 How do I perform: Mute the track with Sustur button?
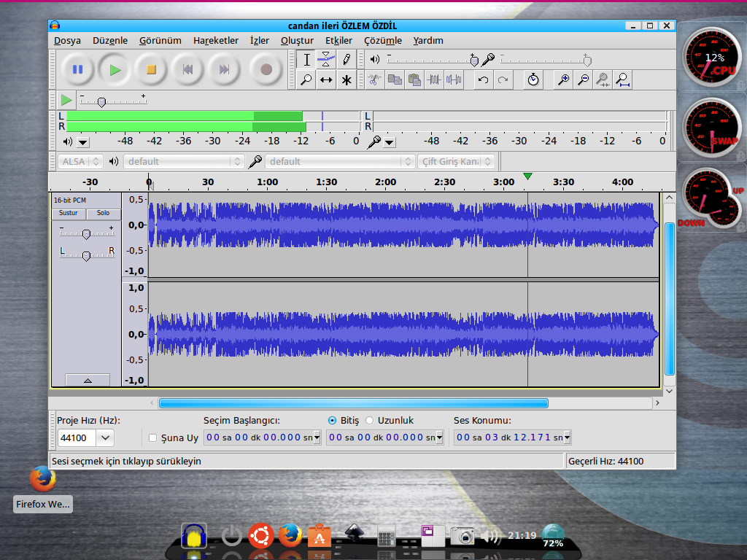[68, 213]
